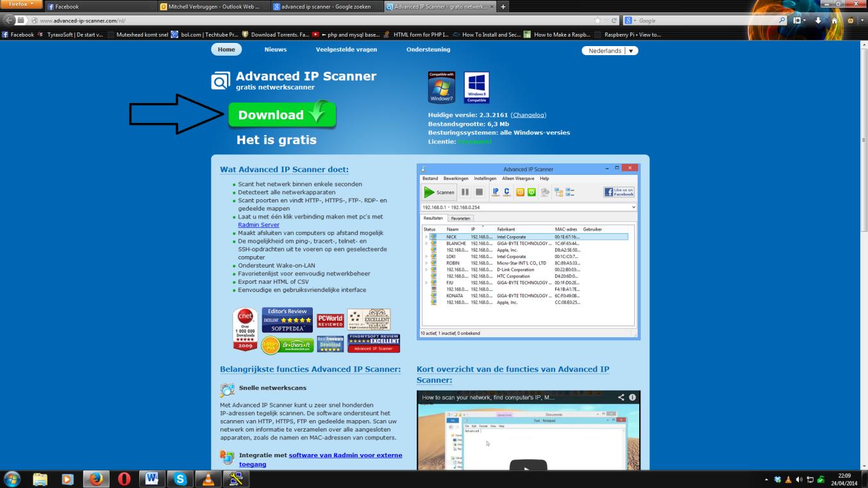This screenshot has width=868, height=488.
Task: Open Veelgestelde vragen menu item
Action: (346, 49)
